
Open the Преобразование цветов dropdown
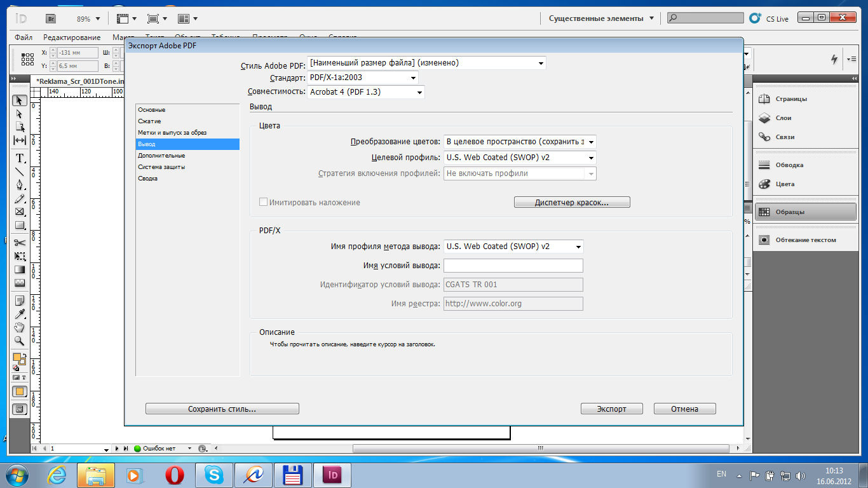(520, 142)
